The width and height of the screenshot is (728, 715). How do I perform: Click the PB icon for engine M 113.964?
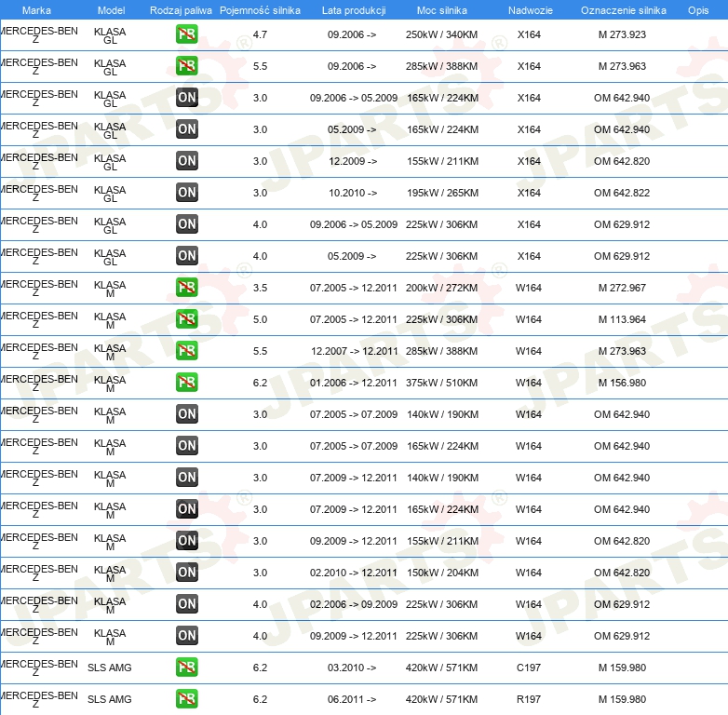click(187, 319)
